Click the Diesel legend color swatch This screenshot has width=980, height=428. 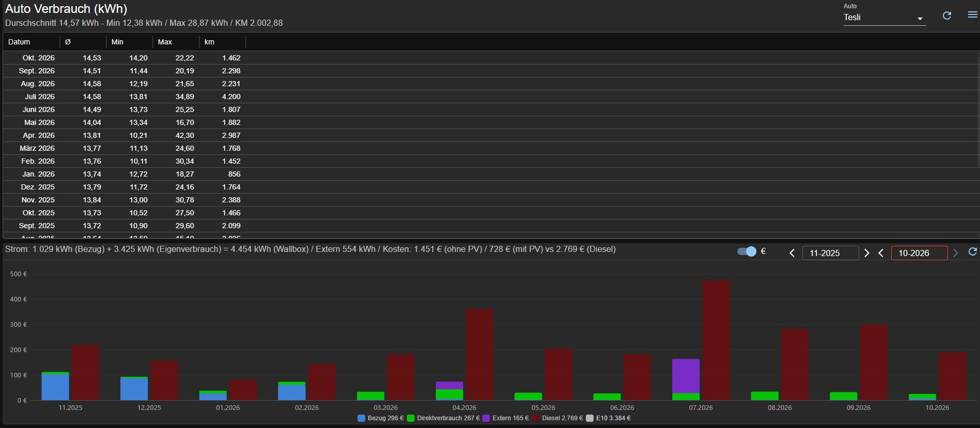[536, 418]
